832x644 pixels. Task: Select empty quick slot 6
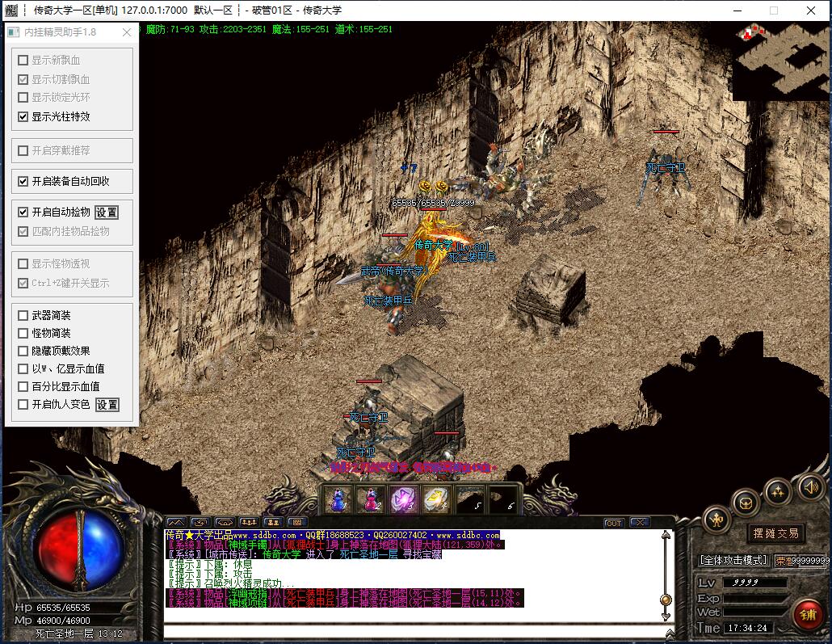tap(502, 500)
